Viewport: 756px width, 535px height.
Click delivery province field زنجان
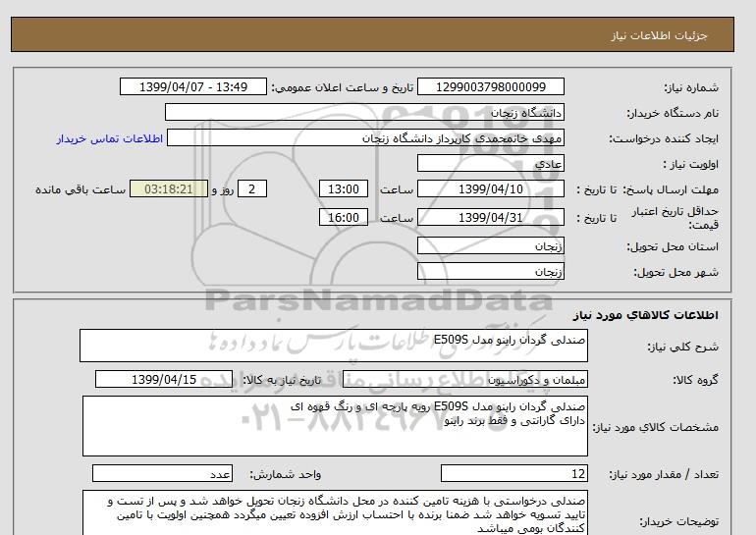point(490,246)
